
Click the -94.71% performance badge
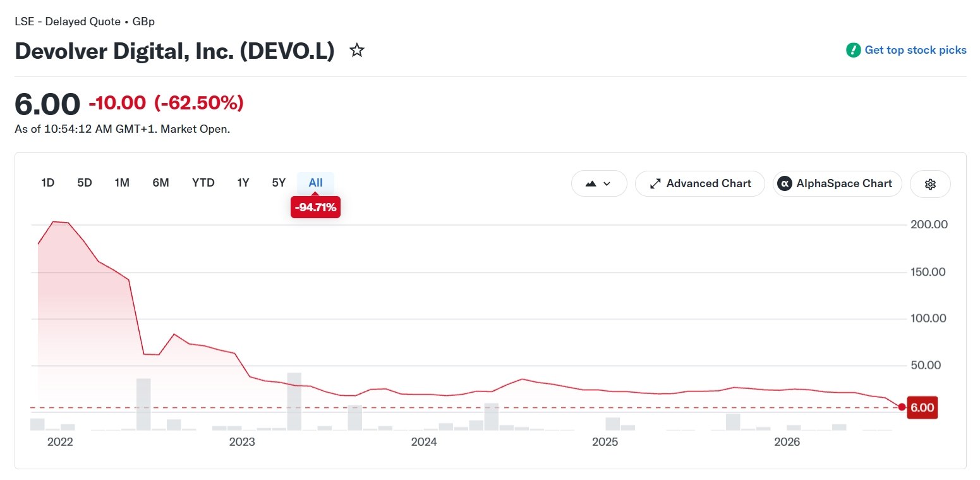[315, 207]
